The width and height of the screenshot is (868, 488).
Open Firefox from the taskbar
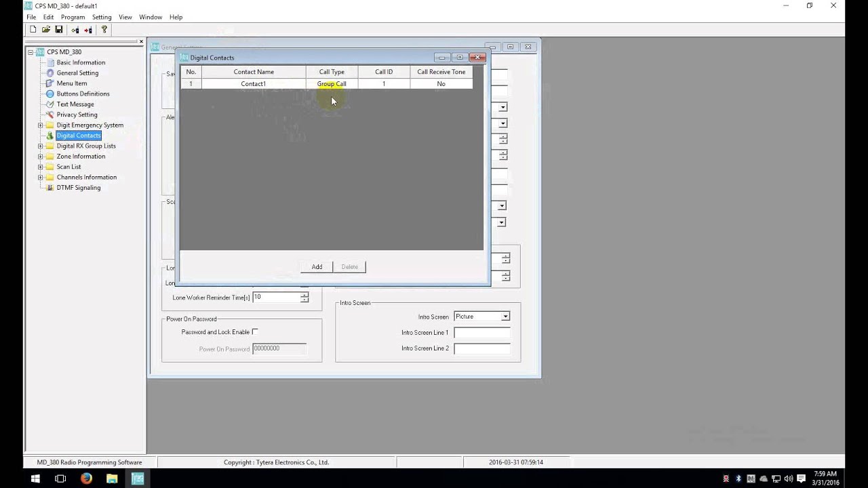[x=86, y=479]
